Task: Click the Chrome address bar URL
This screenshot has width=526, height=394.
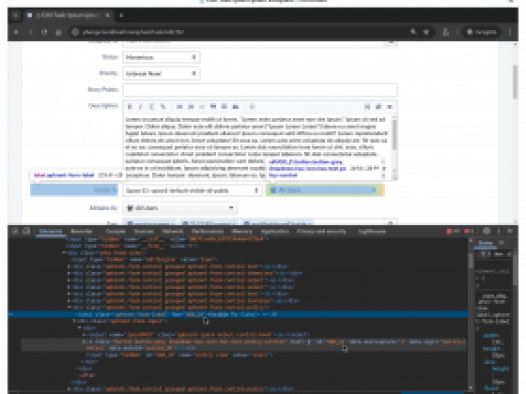Action: coord(134,32)
